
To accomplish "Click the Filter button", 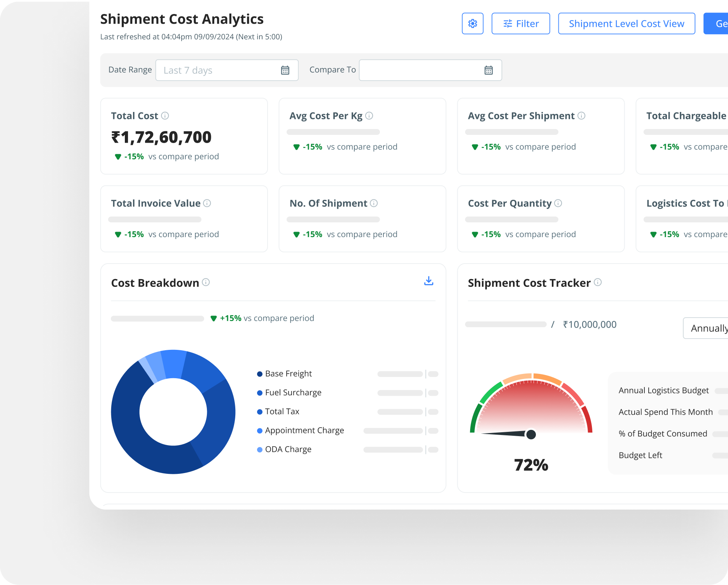I will (521, 24).
